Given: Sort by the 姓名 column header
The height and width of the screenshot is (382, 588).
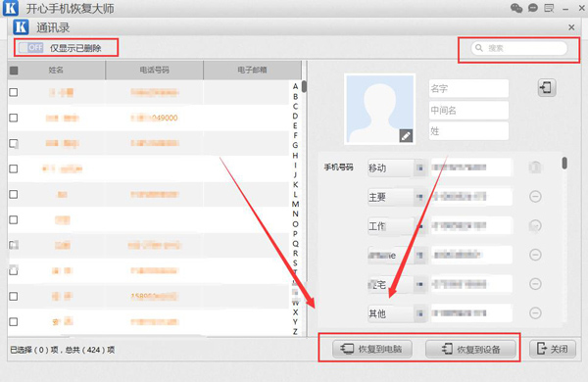Looking at the screenshot, I should [x=56, y=71].
